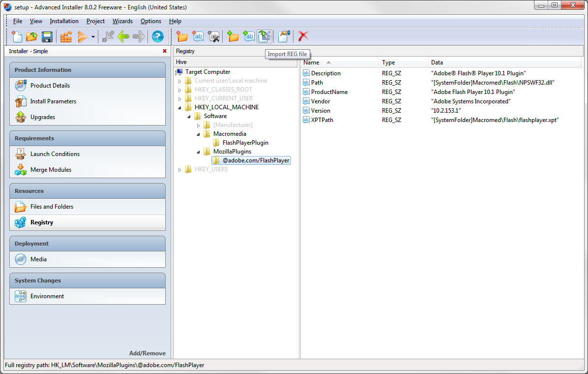Click the green back arrow icon
This screenshot has width=588, height=374.
tap(123, 36)
